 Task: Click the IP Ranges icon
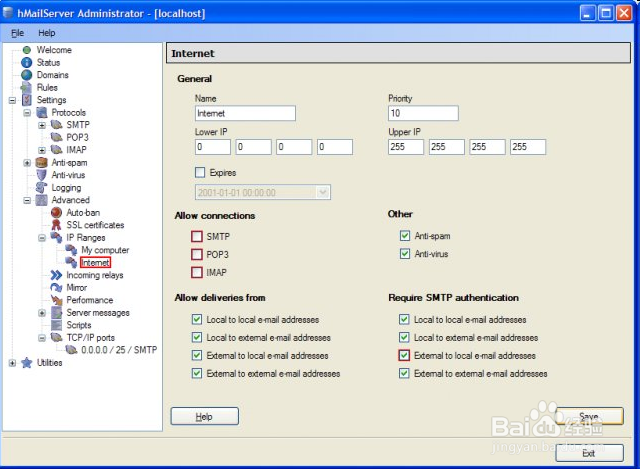point(56,237)
